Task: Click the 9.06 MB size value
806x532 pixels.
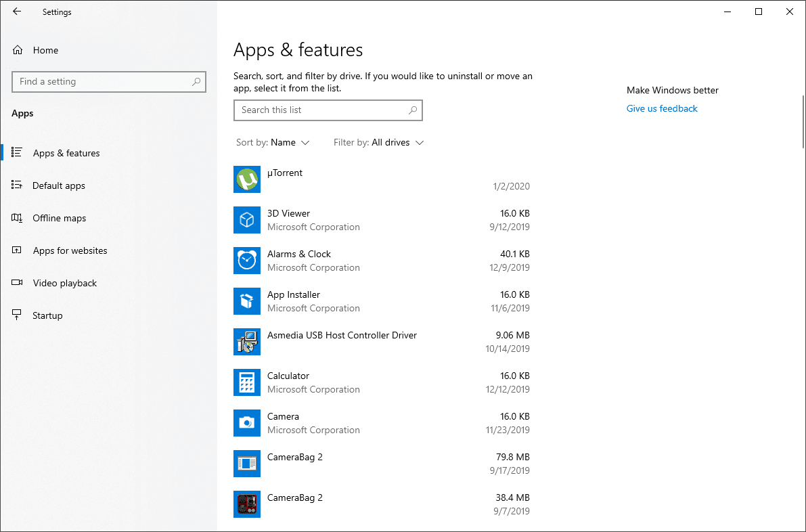Action: click(x=512, y=335)
